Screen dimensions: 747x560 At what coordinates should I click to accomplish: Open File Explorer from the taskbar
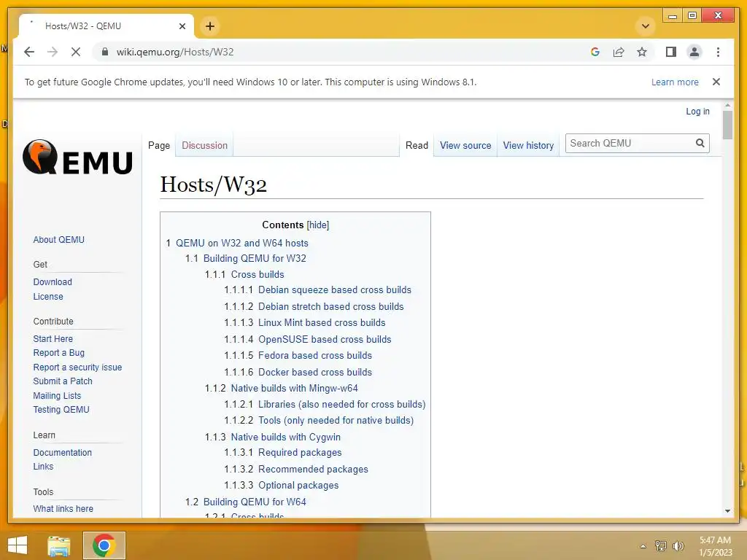(59, 545)
